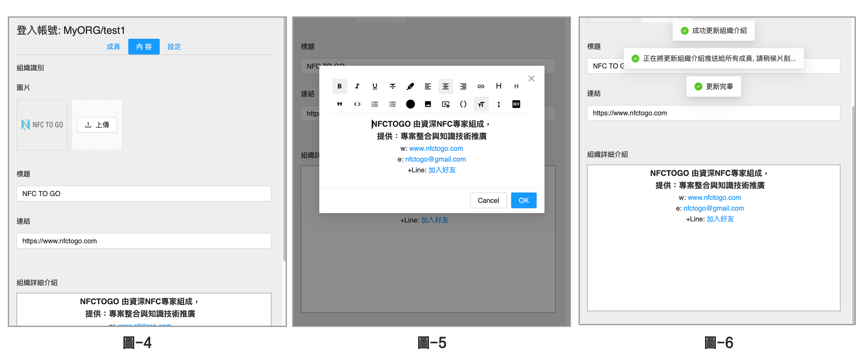The image size is (868, 360).
Task: Toggle center alignment in editor
Action: (x=445, y=86)
